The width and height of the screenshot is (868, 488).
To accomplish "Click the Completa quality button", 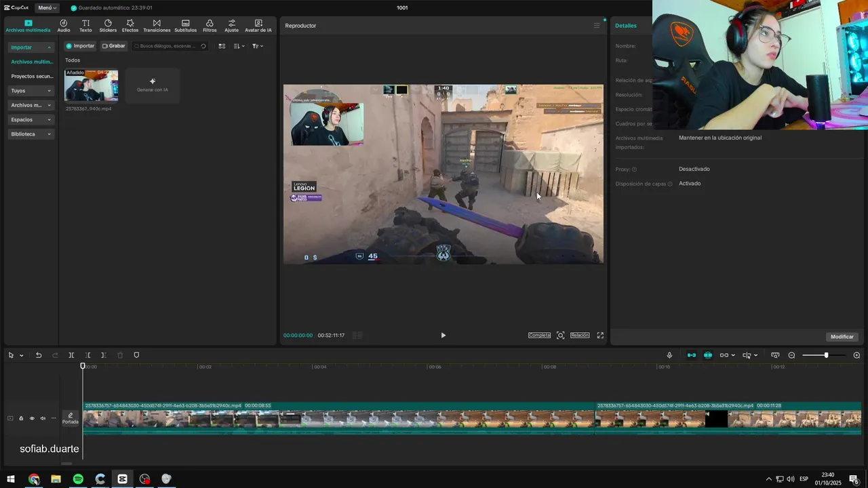I will 539,335.
